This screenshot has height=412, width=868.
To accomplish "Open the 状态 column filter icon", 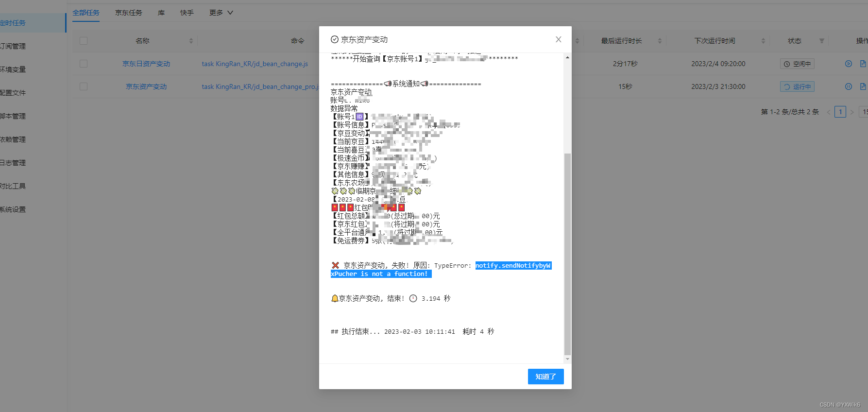I will click(x=822, y=41).
